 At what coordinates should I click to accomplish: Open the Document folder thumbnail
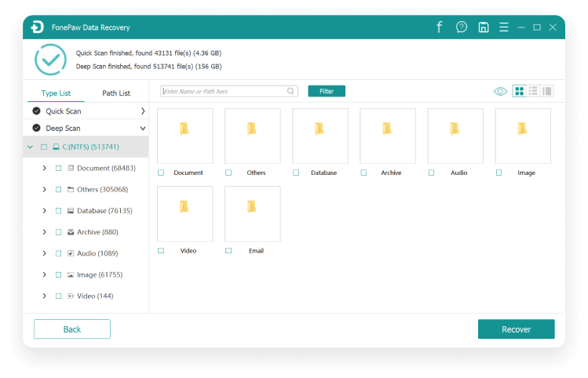point(184,136)
